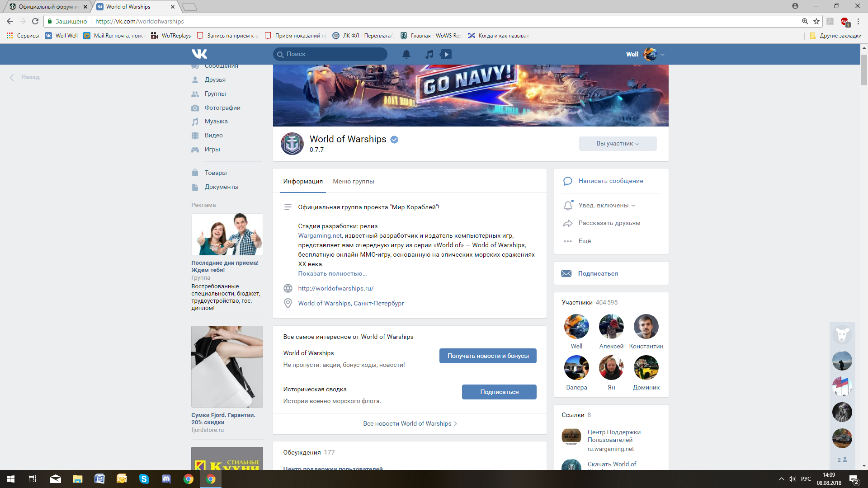Image resolution: width=868 pixels, height=488 pixels.
Task: Open the Ссылки links section heading
Action: [572, 415]
